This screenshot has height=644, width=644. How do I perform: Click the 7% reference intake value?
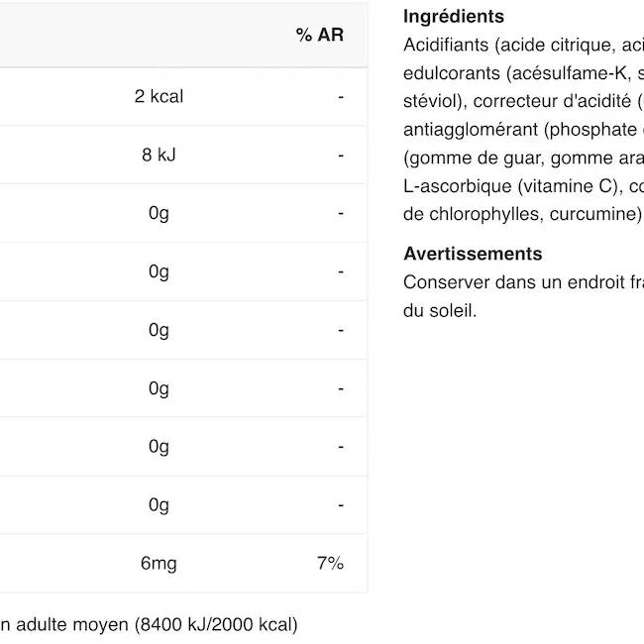330,563
